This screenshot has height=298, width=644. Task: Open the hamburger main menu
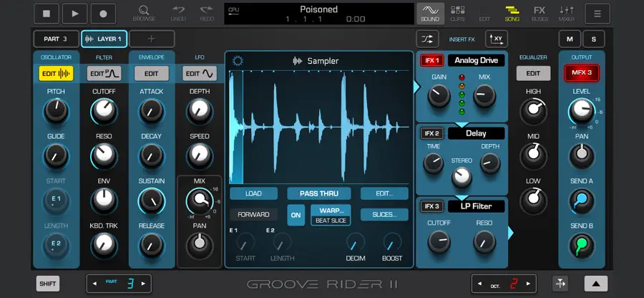click(x=597, y=14)
